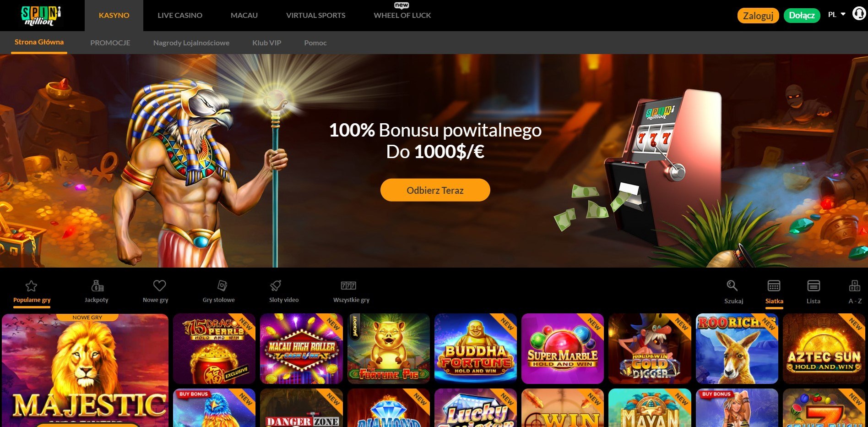Open the Sloty video category icon
Viewport: 868px width, 427px height.
[276, 286]
